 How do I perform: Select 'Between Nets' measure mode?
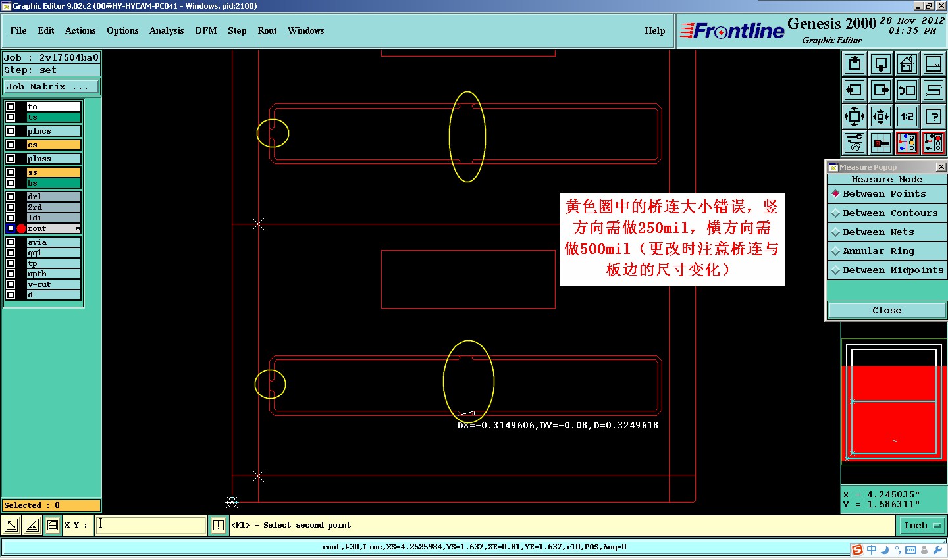click(887, 232)
